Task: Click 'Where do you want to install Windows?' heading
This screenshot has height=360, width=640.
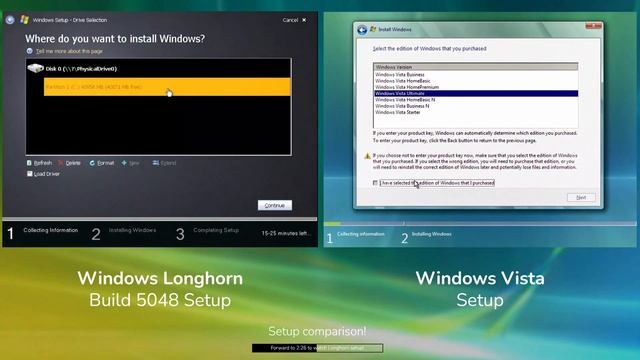Action: pyautogui.click(x=115, y=39)
